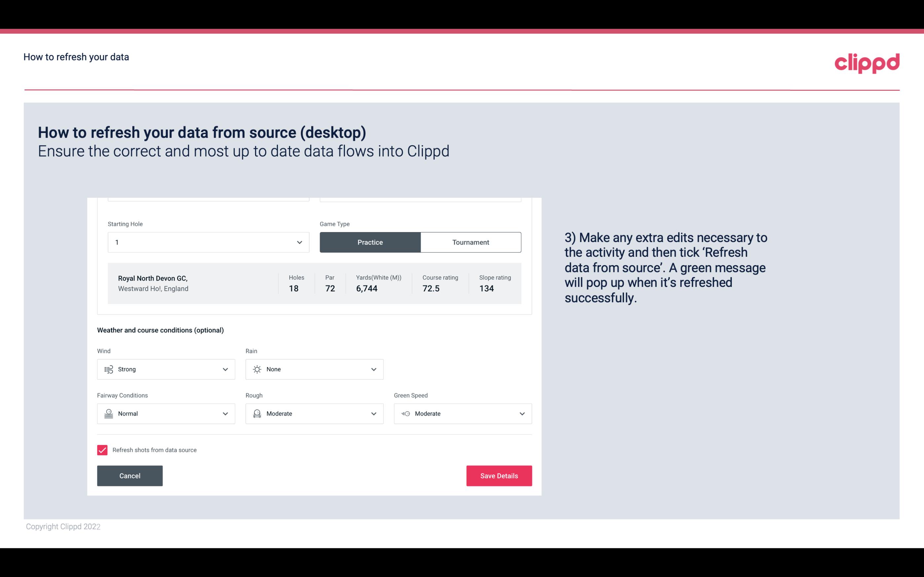
Task: Click the Cancel button
Action: [130, 475]
